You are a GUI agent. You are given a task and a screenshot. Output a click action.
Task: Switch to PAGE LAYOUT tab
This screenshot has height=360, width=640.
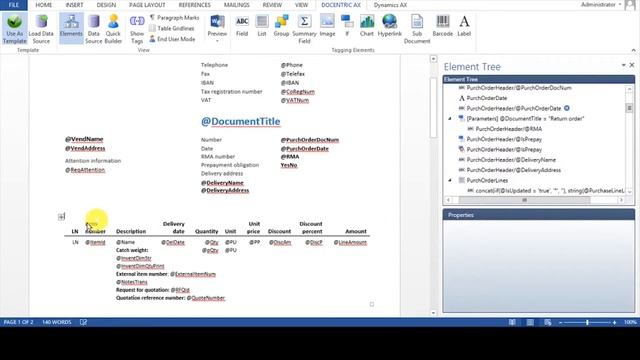coord(147,5)
